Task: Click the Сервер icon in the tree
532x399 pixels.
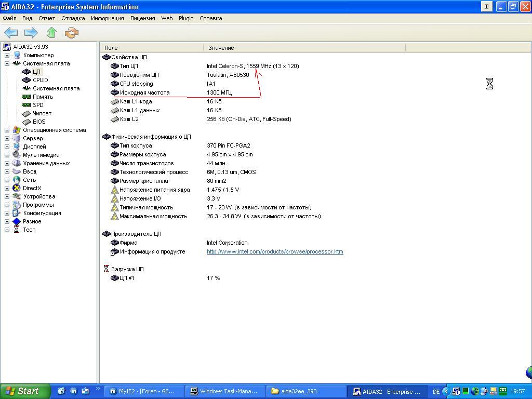Action: coord(17,138)
